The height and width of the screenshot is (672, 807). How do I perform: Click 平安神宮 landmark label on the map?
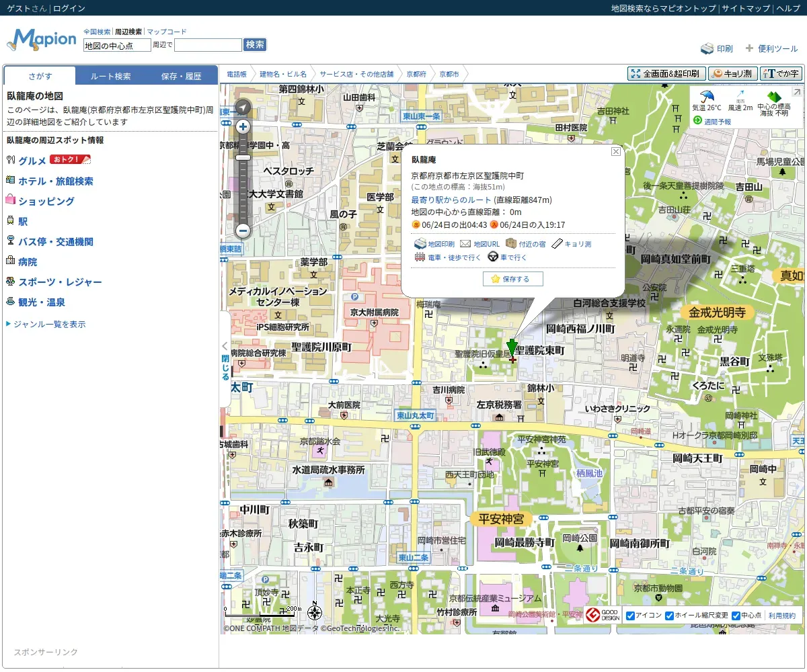[500, 519]
